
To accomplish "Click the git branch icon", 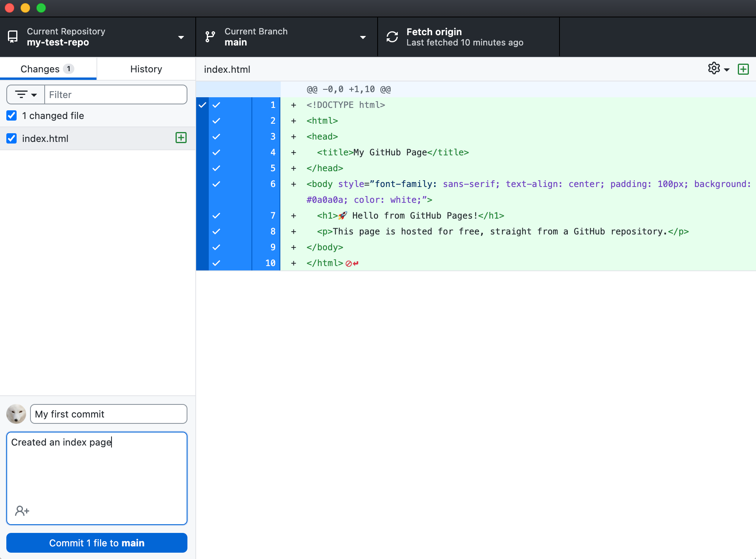I will tap(210, 37).
